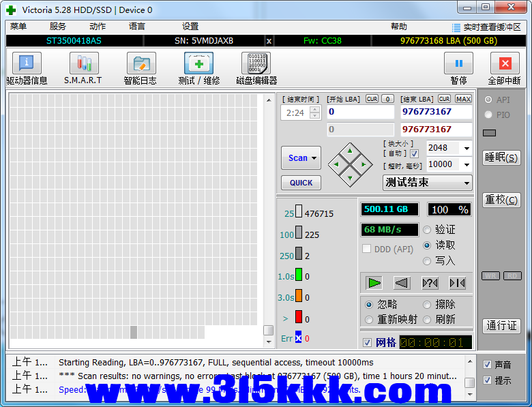Click the 开始 LBA input field showing 0
Image resolution: width=532 pixels, height=407 pixels.
361,112
